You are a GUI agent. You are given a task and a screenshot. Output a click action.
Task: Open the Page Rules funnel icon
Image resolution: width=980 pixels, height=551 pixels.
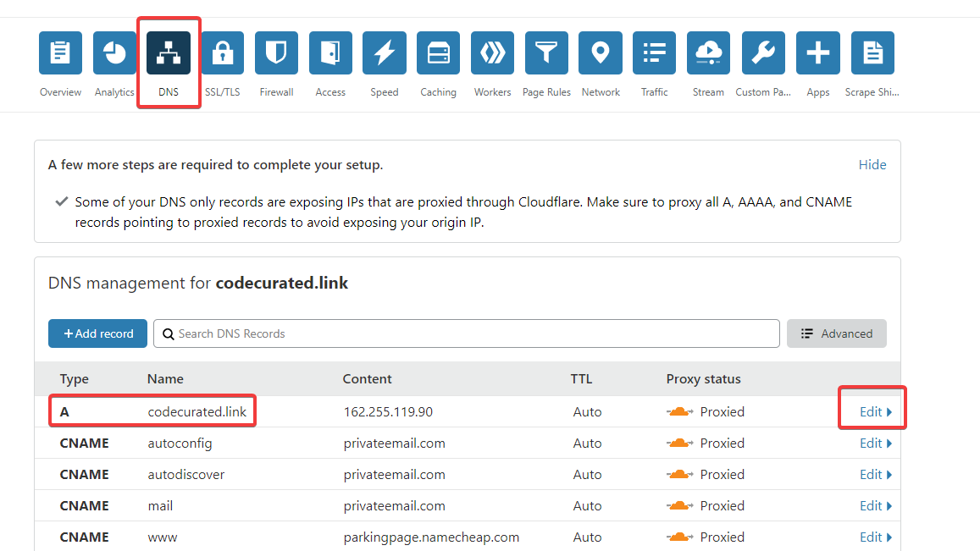[546, 52]
